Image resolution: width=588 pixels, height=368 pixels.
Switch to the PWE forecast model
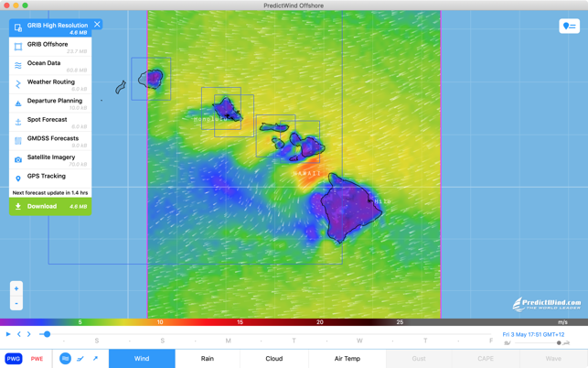click(37, 359)
